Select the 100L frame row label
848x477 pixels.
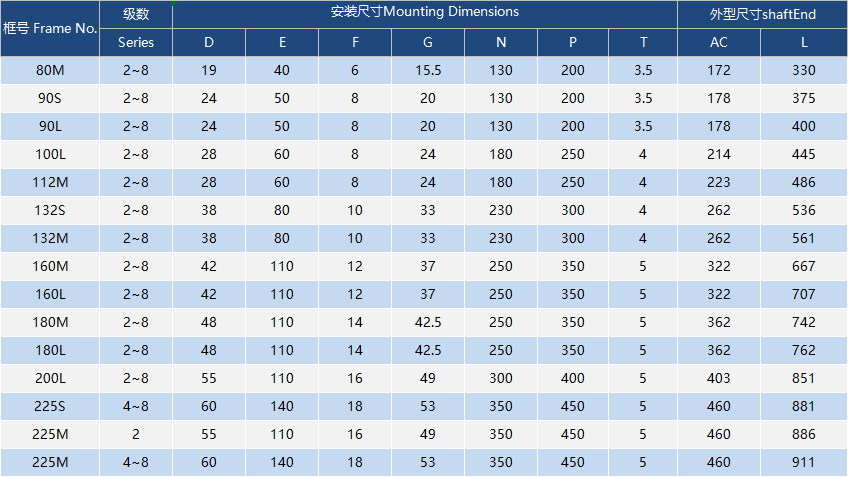[50, 155]
